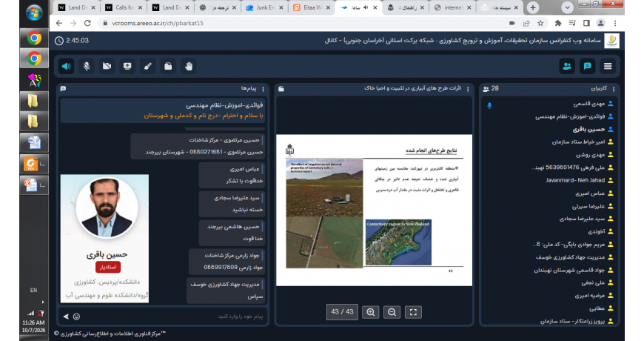Select user عطایی in users list

597,308
